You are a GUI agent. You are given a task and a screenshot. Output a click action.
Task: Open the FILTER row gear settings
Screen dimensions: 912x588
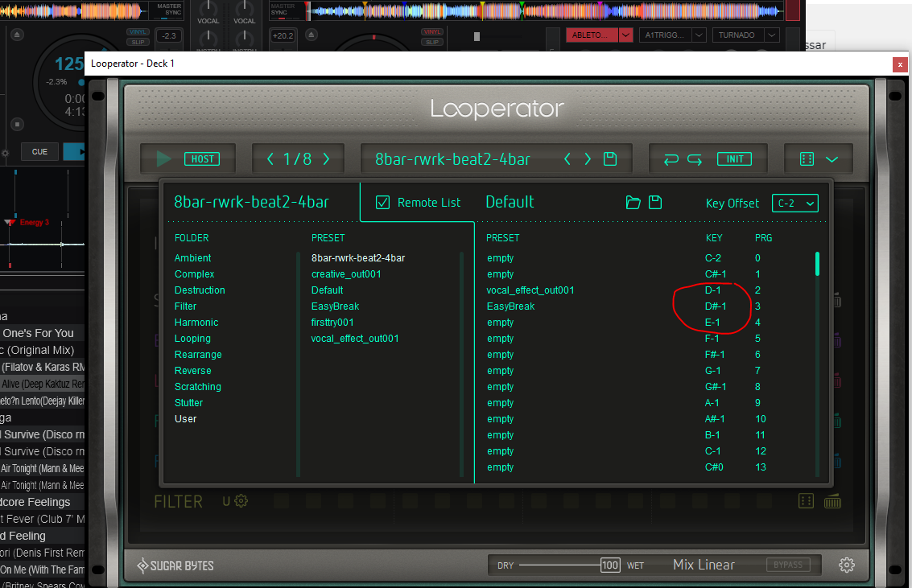[241, 501]
